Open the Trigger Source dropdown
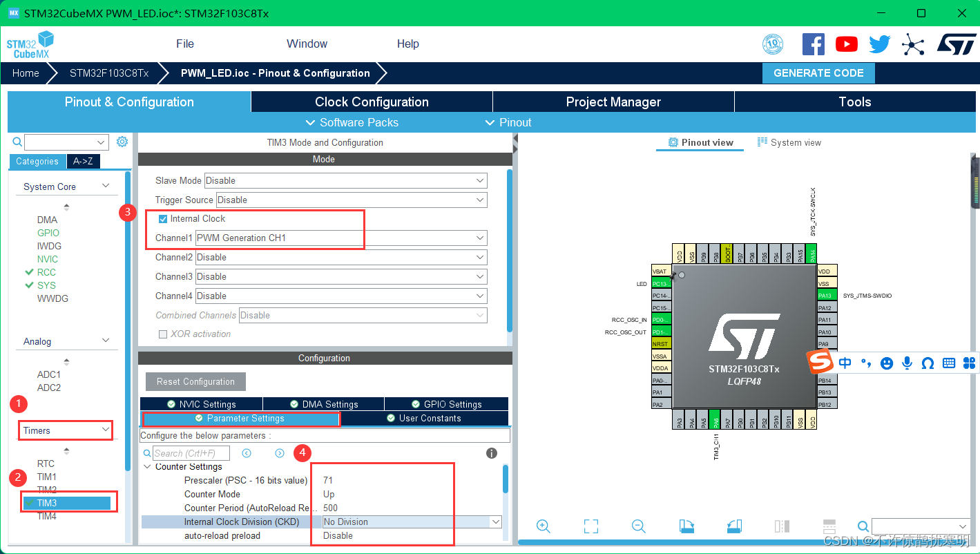Screen dimensions: 980x554 [x=352, y=200]
